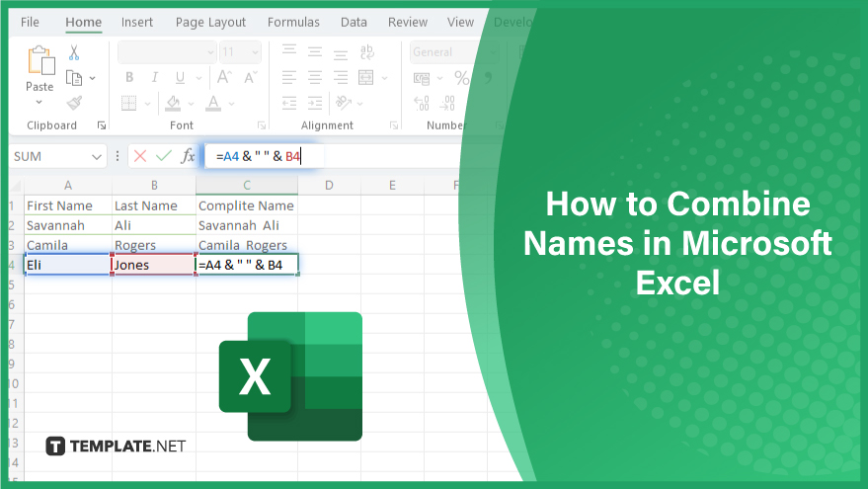The image size is (868, 489).
Task: Click the Percent Style icon
Action: click(462, 77)
